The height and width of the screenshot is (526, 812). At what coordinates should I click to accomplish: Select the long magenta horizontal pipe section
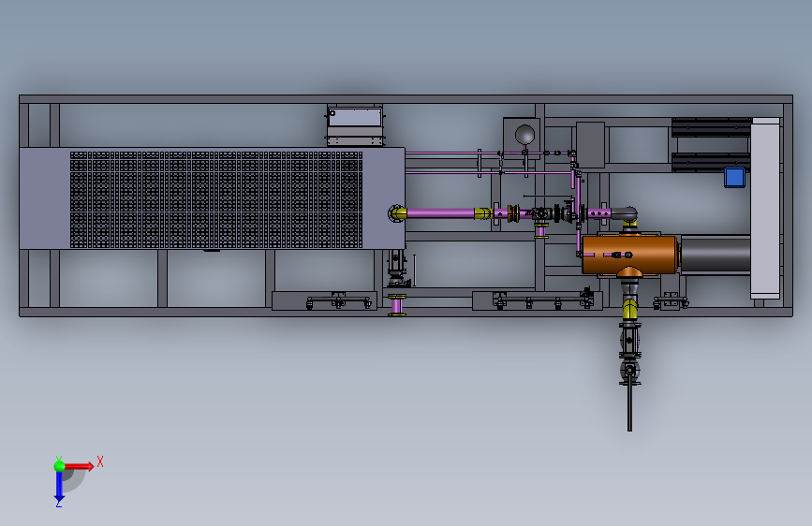point(440,212)
